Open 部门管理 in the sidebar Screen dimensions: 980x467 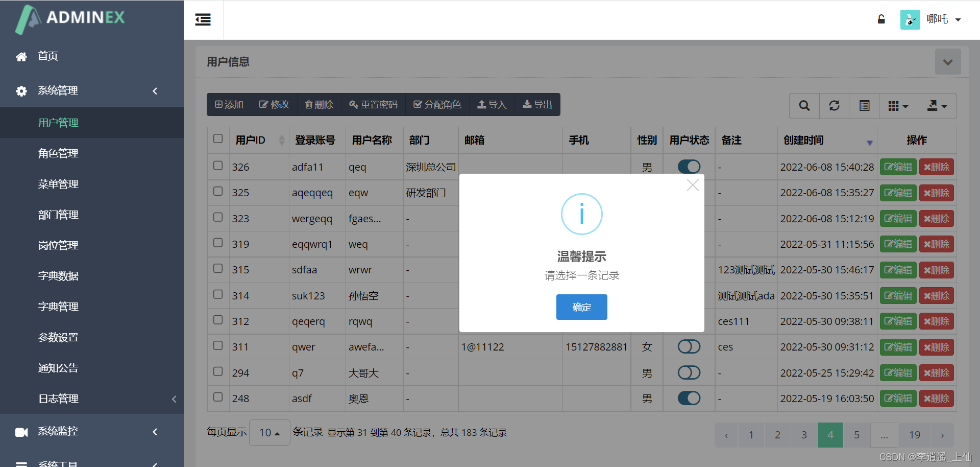pos(58,215)
